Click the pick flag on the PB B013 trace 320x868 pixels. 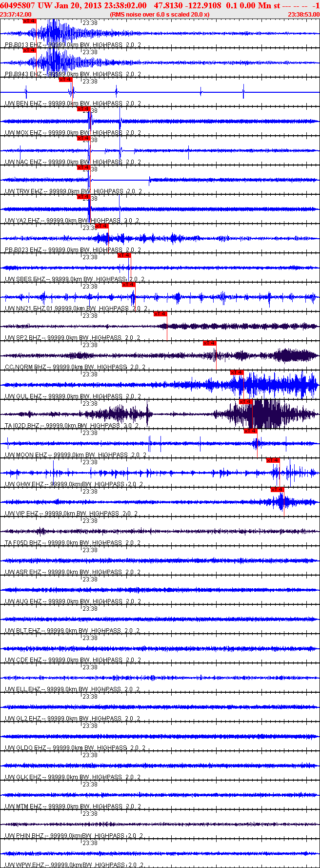(x=30, y=21)
